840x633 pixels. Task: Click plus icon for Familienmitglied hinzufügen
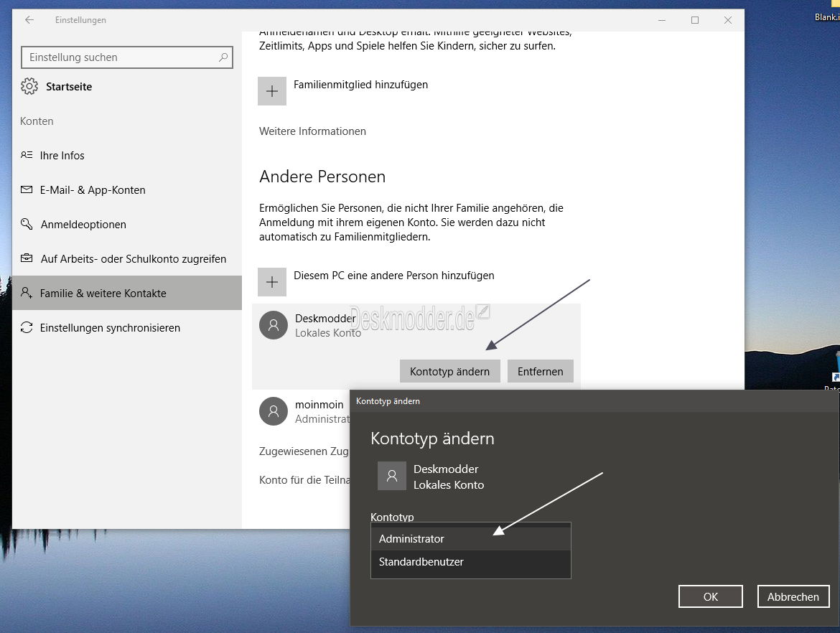point(272,91)
